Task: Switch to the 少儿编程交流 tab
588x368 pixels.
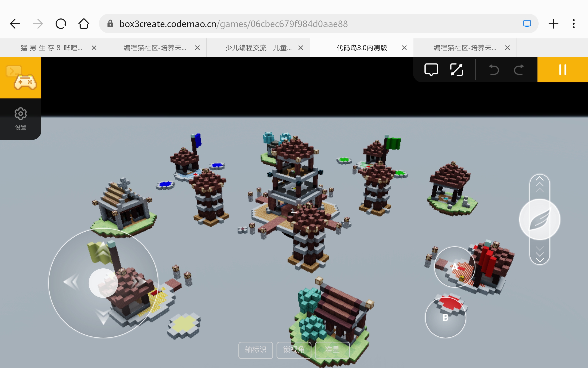Action: 258,48
